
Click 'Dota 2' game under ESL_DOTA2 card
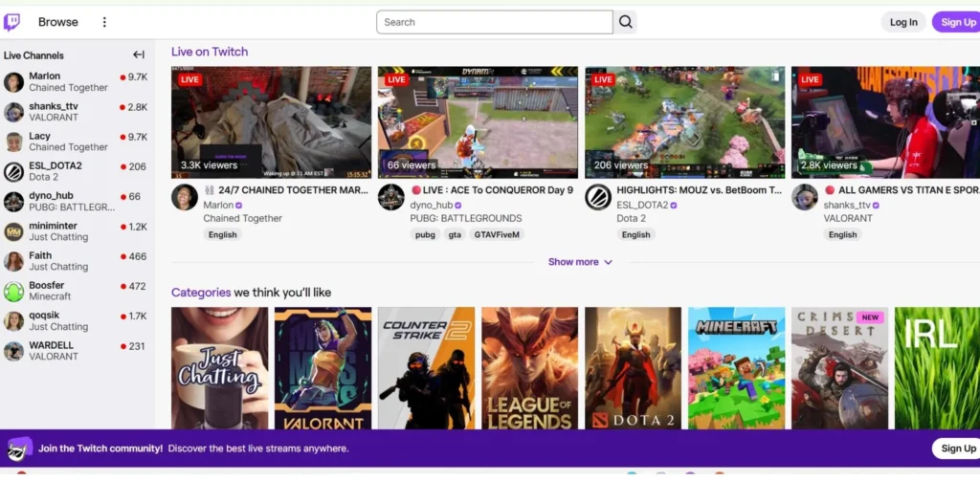[632, 219]
